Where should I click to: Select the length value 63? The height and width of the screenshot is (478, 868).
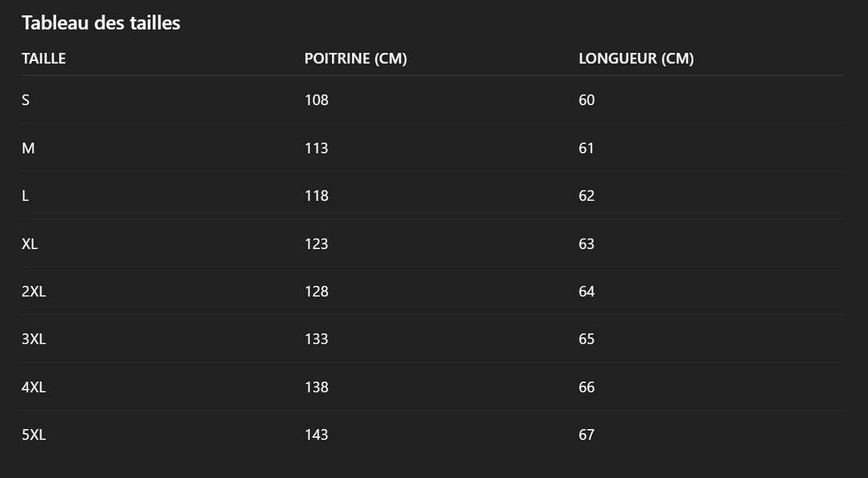point(587,244)
